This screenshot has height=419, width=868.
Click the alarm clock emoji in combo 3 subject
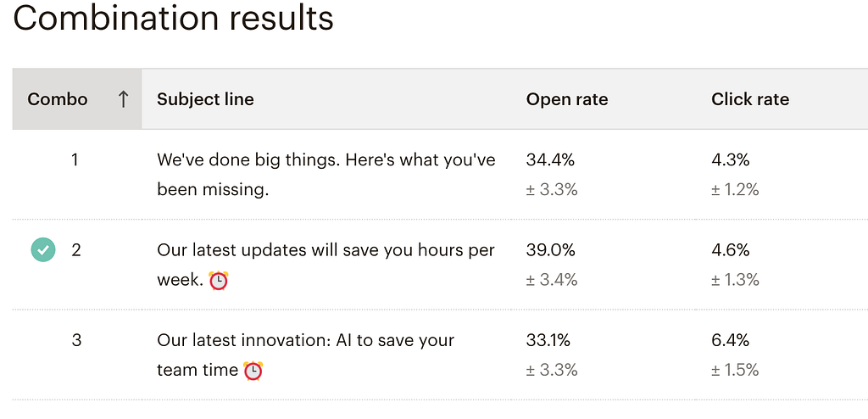[x=253, y=371]
